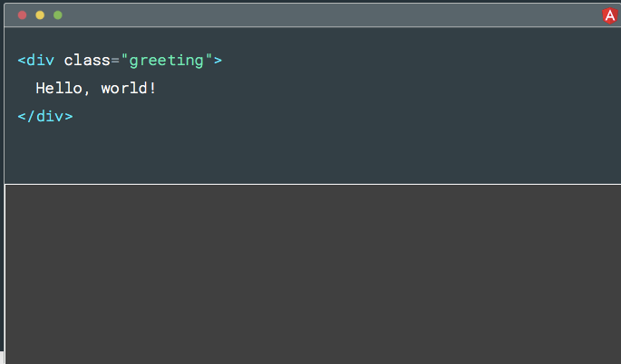Click the closing </div> tag
This screenshot has height=364, width=621.
click(x=45, y=117)
